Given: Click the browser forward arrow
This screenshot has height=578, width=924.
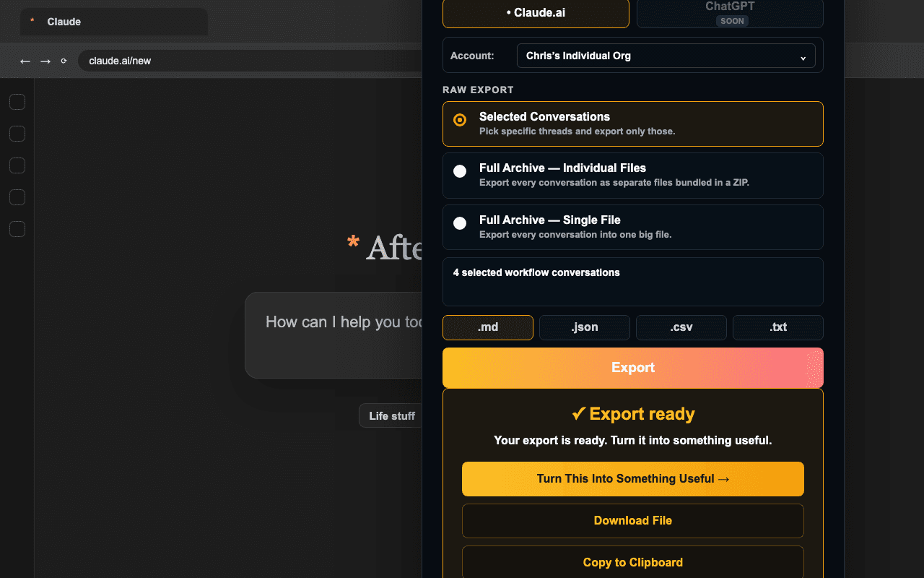Looking at the screenshot, I should tap(45, 61).
